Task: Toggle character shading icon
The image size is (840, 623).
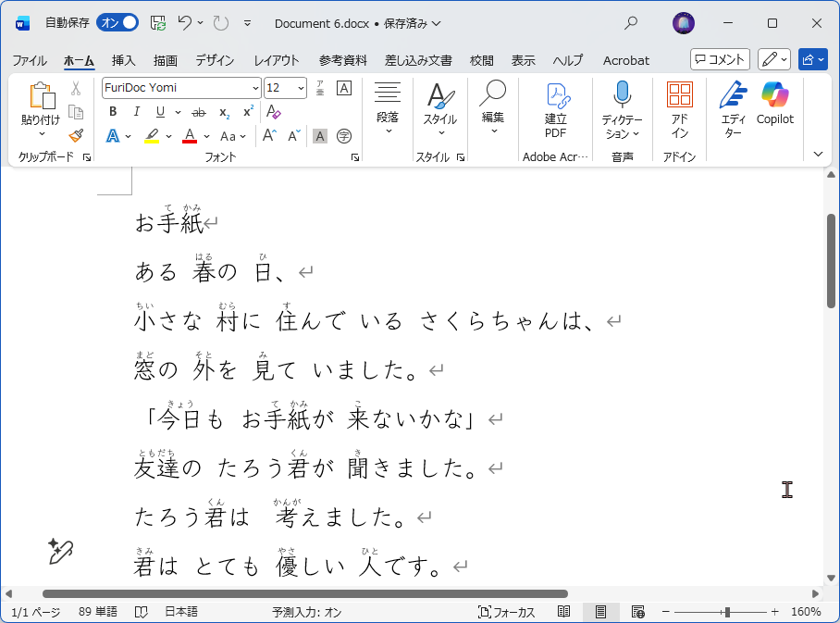Action: click(320, 136)
